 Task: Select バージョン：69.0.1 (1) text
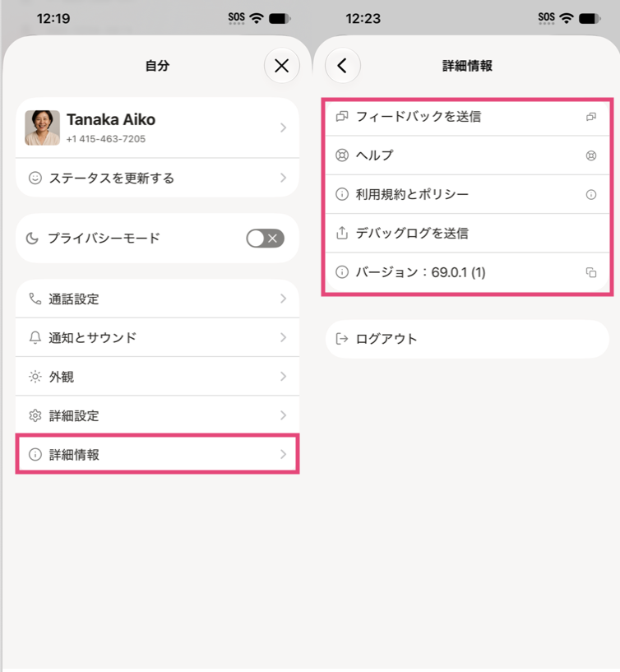coord(420,272)
